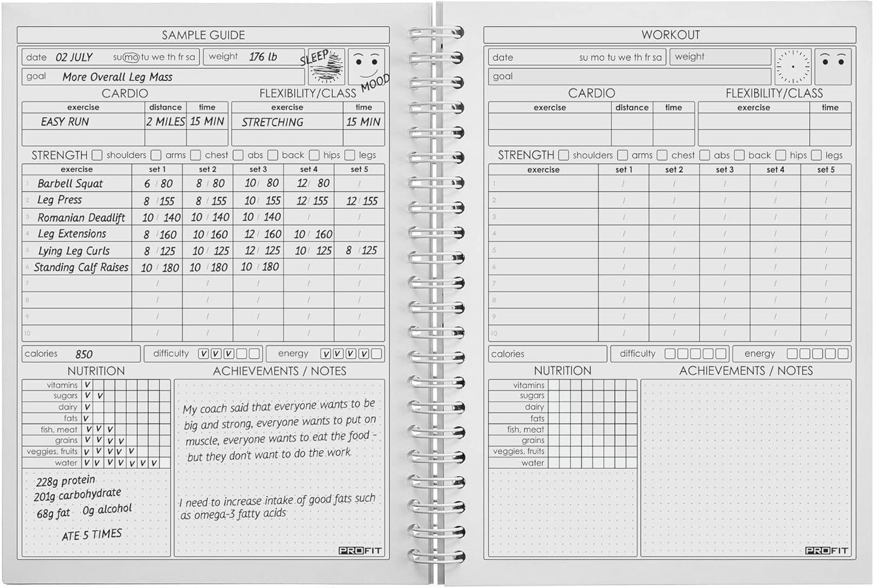Tick shoulders checkbox on Workout page
874x588 pixels.
(x=564, y=155)
